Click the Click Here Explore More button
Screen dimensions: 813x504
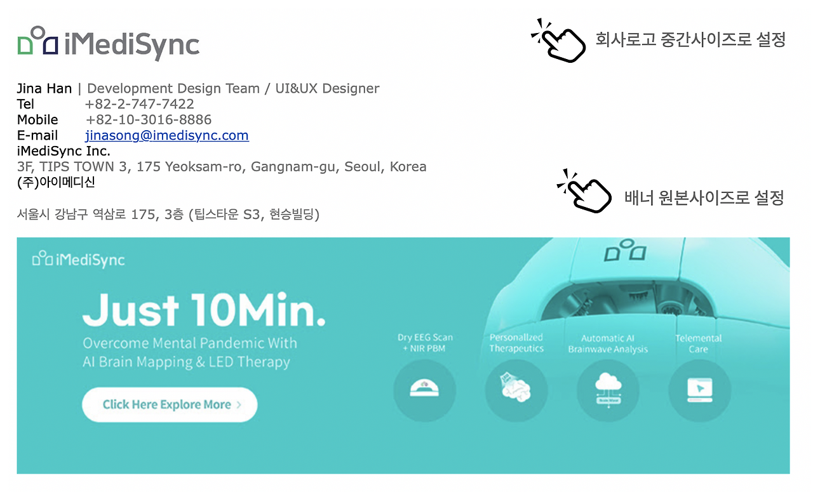pos(169,404)
